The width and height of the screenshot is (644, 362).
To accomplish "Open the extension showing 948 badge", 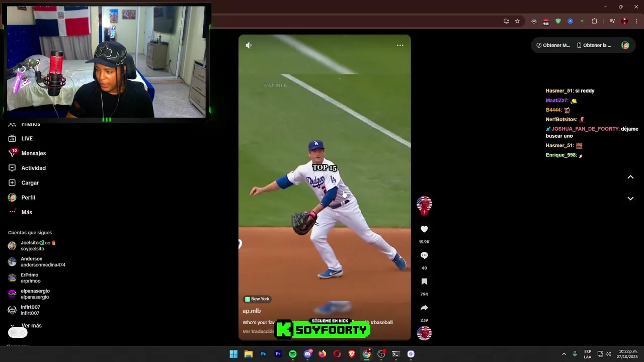I will point(546,22).
